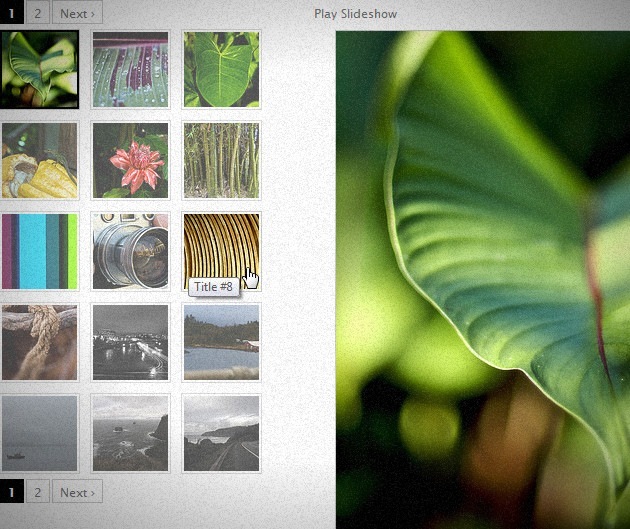Open the rocky coastline aerial thumbnail
The width and height of the screenshot is (630, 529).
(x=130, y=433)
